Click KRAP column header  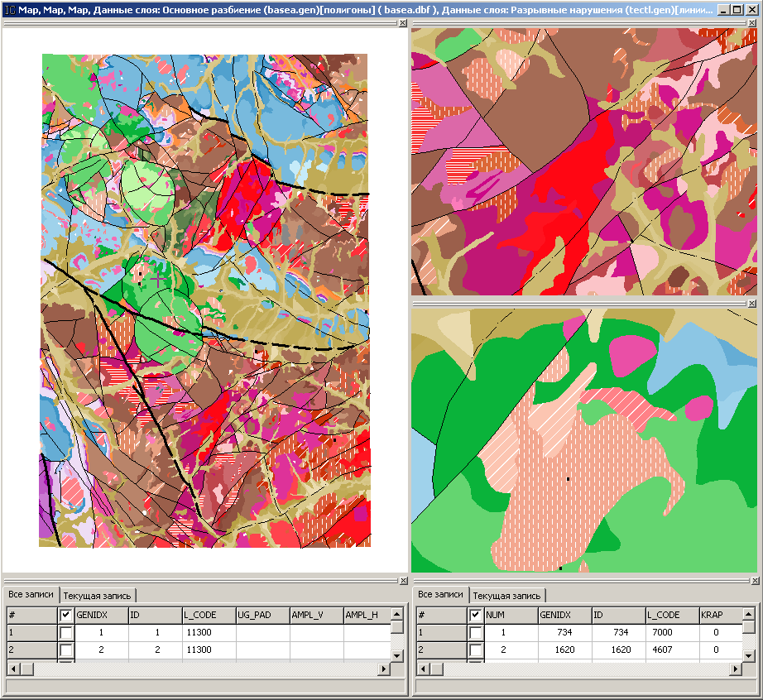pyautogui.click(x=721, y=616)
